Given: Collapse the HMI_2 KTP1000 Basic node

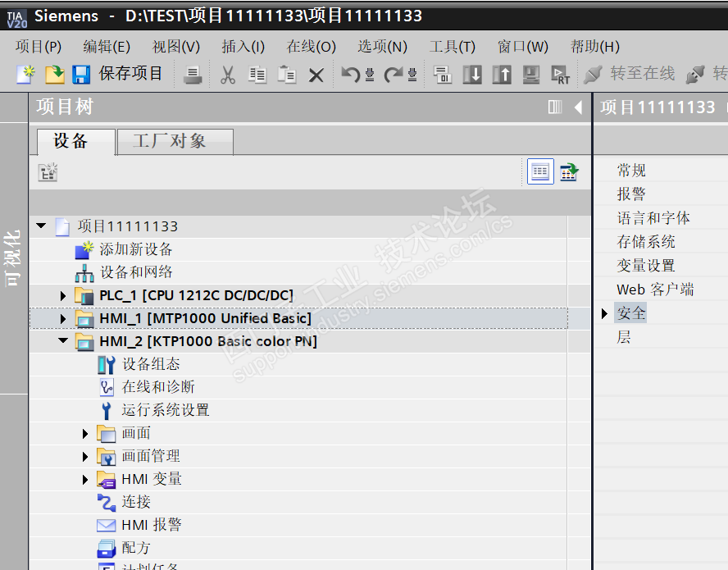Looking at the screenshot, I should [x=63, y=341].
